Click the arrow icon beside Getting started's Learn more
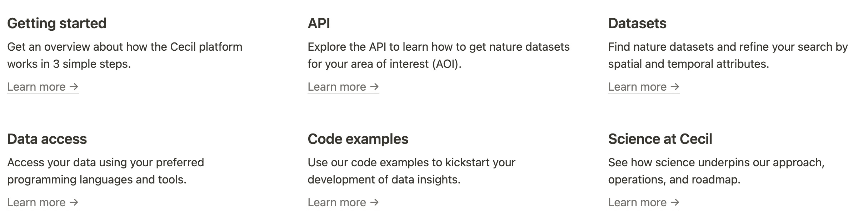868x222 pixels. click(74, 87)
